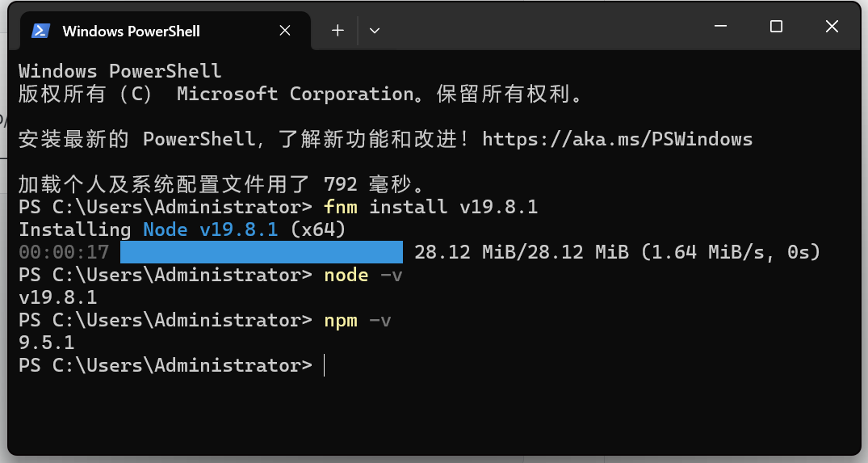Click the yellow fnm command word

click(x=341, y=207)
